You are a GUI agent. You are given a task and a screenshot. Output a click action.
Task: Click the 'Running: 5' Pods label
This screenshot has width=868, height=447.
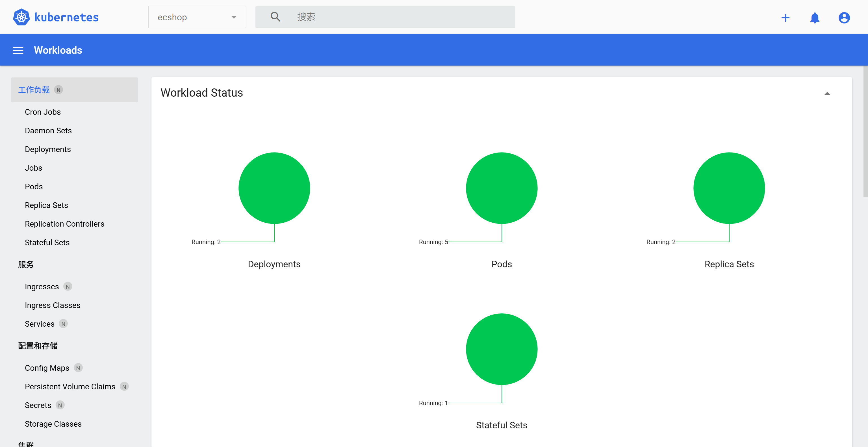click(433, 242)
